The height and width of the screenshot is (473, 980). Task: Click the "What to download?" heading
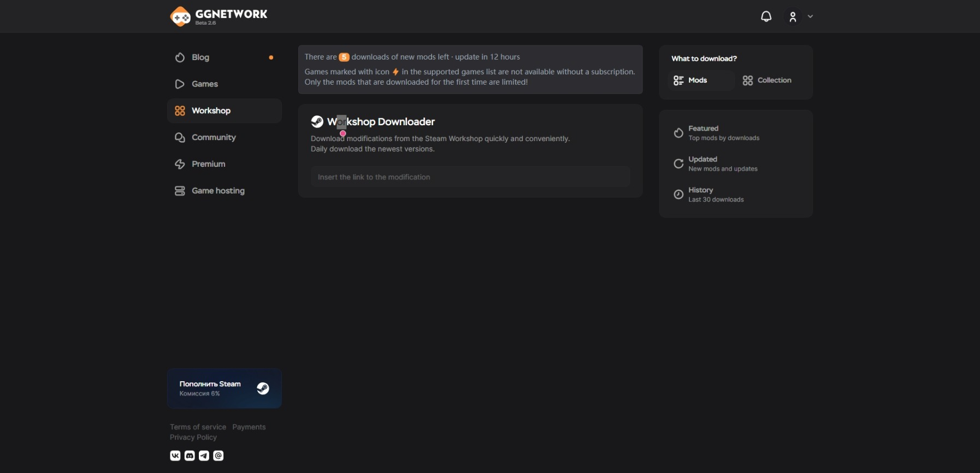tap(704, 59)
